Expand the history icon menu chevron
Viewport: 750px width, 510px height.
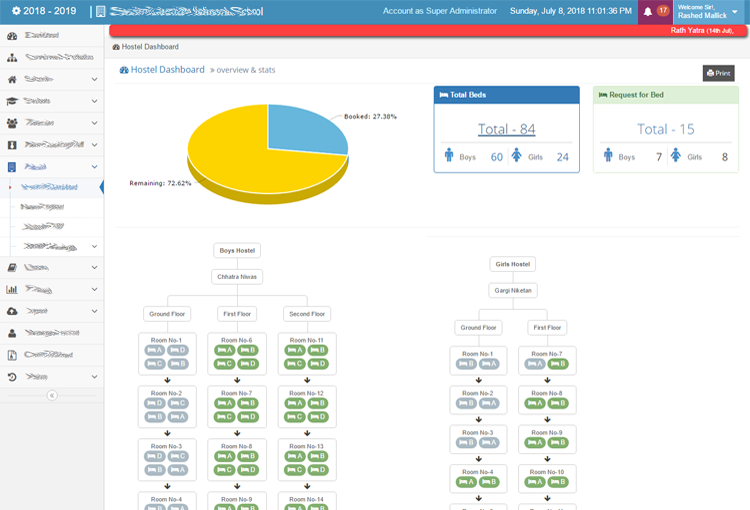pyautogui.click(x=94, y=377)
